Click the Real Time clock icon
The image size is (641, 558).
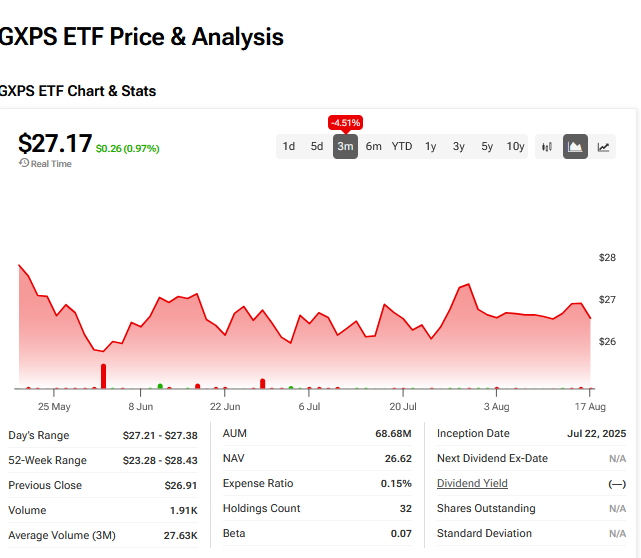pyautogui.click(x=24, y=163)
